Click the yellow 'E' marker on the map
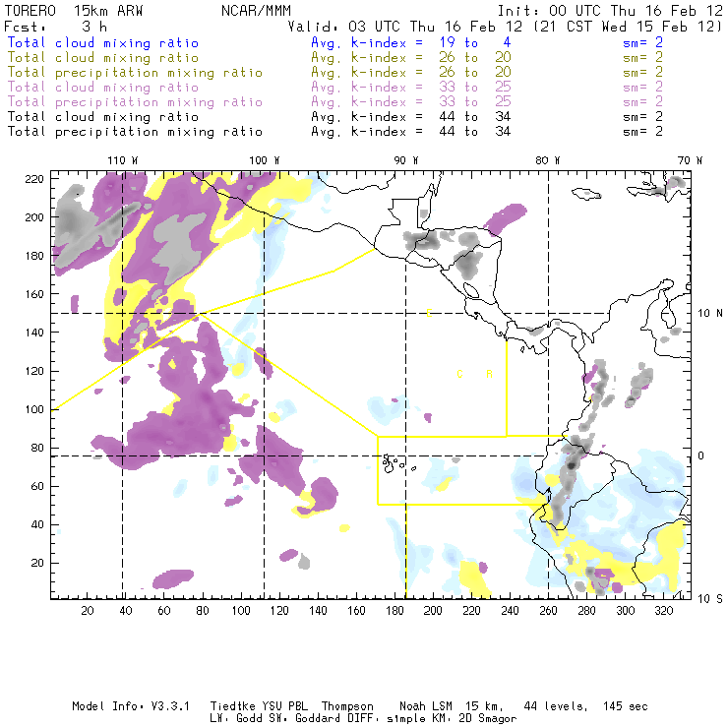 (430, 314)
